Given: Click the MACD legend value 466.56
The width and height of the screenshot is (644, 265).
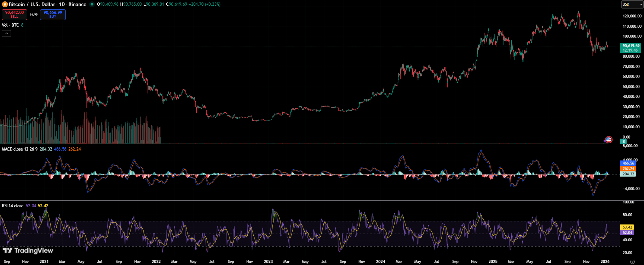Looking at the screenshot, I should pyautogui.click(x=60, y=149).
